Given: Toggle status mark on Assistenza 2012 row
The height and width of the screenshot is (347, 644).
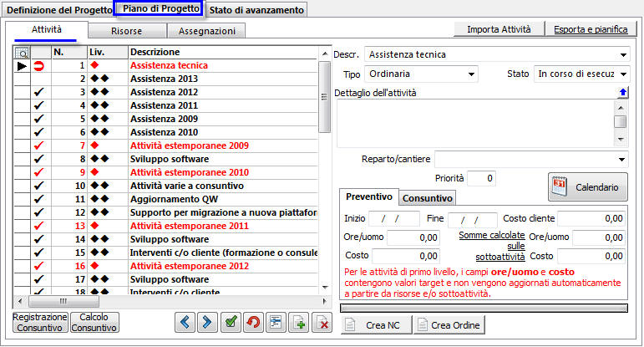Looking at the screenshot, I should click(x=38, y=92).
